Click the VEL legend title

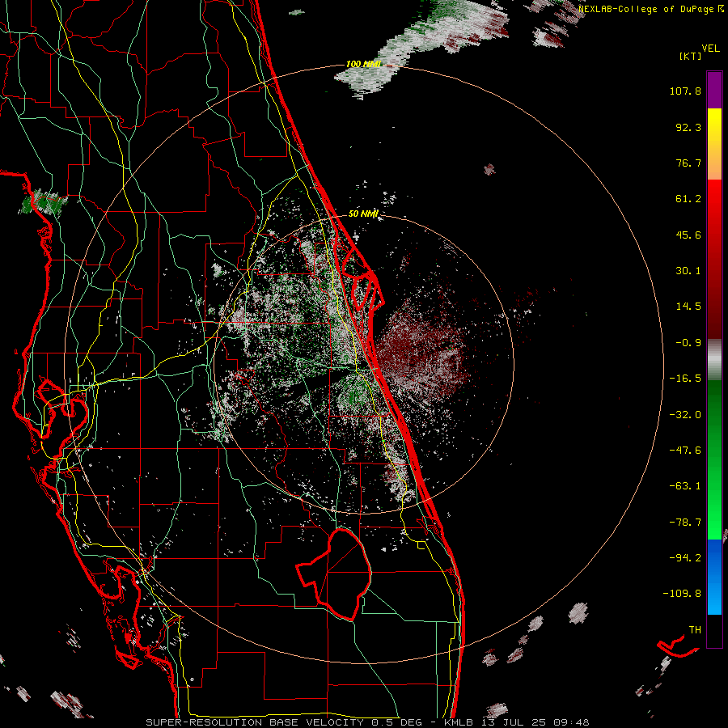click(x=710, y=49)
